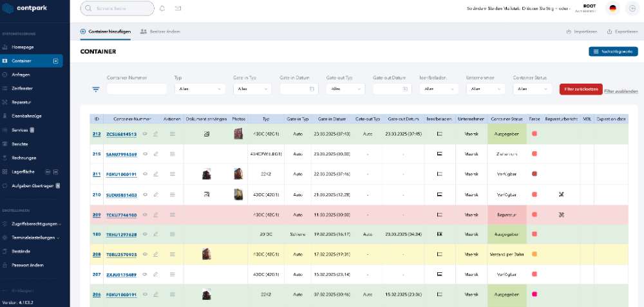Click the blue button right of CONTAINER heading

(613, 51)
